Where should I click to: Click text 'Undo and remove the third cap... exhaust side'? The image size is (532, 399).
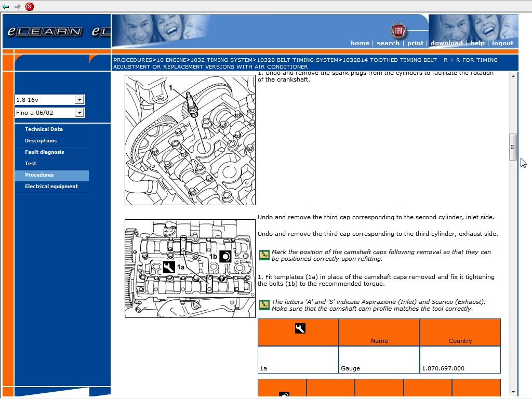coord(378,234)
